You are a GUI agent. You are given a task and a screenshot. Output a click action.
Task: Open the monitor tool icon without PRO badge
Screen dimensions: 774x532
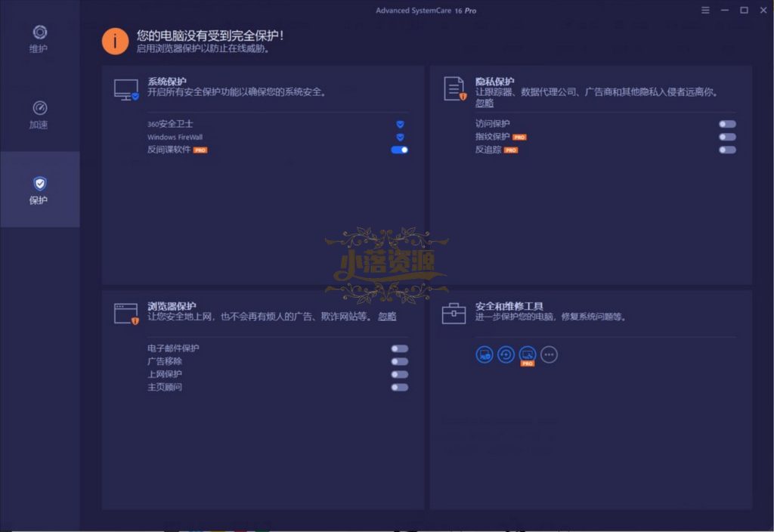485,354
